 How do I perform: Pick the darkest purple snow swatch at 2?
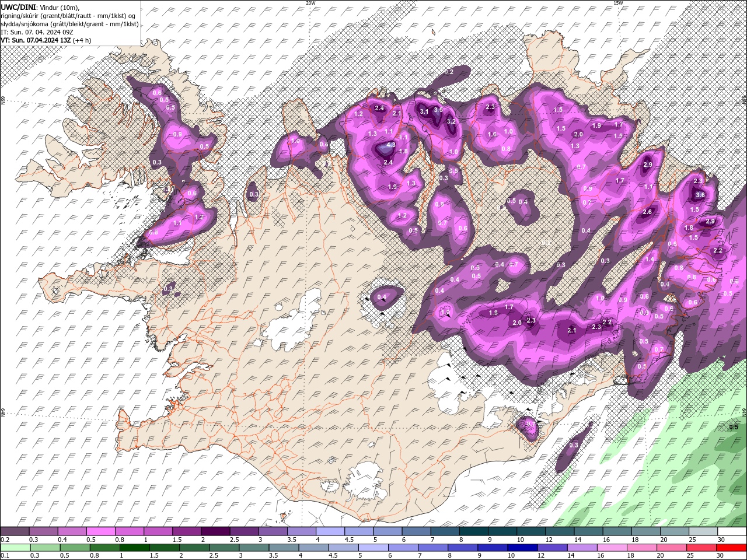(x=215, y=531)
